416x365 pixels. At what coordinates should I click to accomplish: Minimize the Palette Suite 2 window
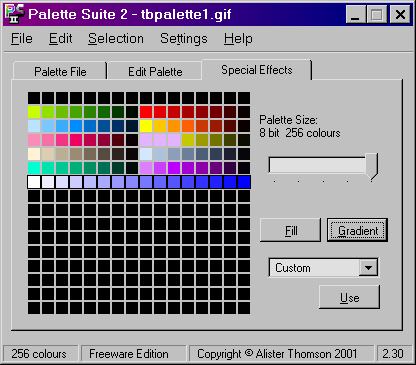point(356,14)
